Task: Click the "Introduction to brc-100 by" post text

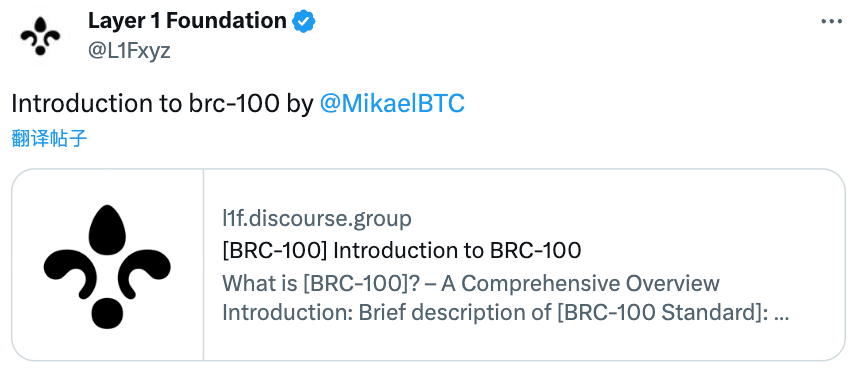Action: (x=162, y=104)
